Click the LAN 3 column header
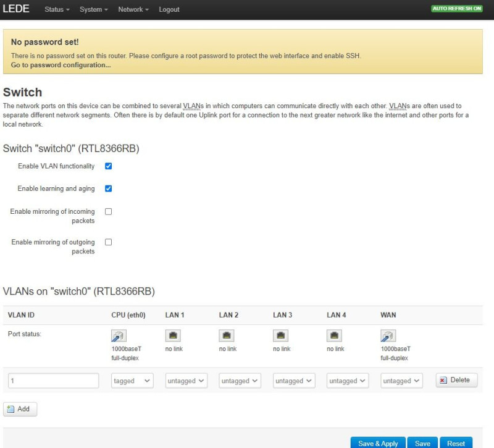Screen dimensions: 494x448 (283, 315)
